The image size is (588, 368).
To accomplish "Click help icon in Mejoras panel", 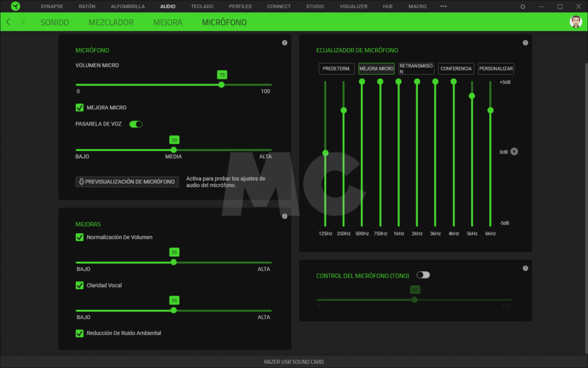I will click(x=285, y=216).
